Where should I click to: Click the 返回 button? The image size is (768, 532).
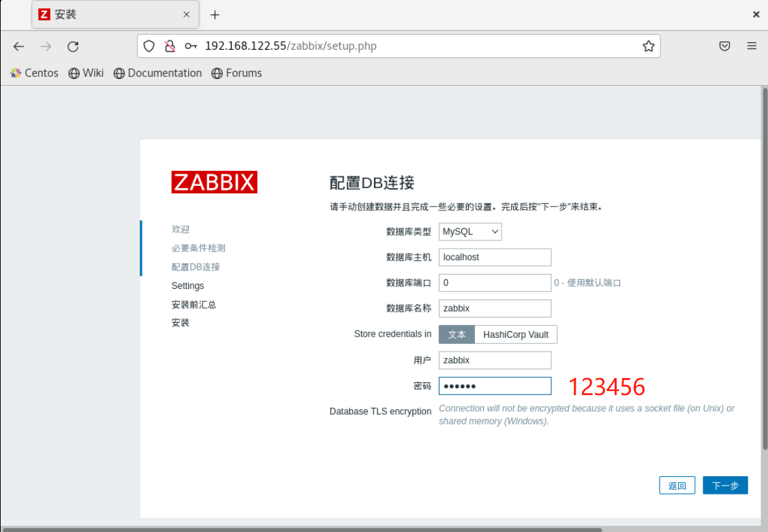(677, 486)
